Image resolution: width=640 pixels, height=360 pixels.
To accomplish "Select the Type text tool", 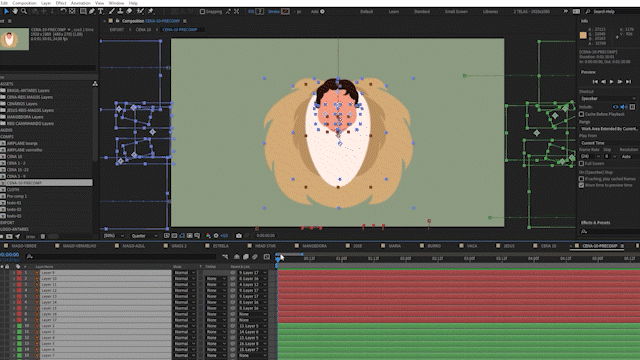I will click(x=100, y=11).
